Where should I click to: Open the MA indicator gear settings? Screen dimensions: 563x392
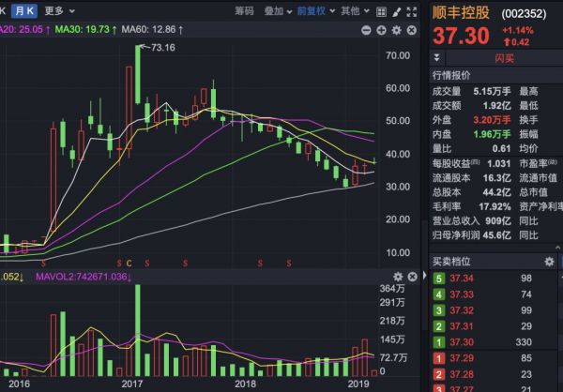tap(398, 29)
